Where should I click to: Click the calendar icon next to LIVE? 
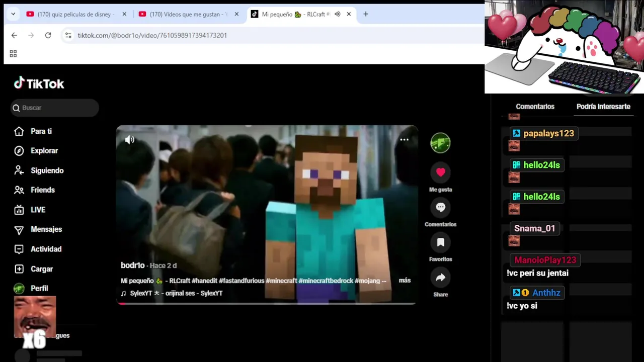[19, 210]
